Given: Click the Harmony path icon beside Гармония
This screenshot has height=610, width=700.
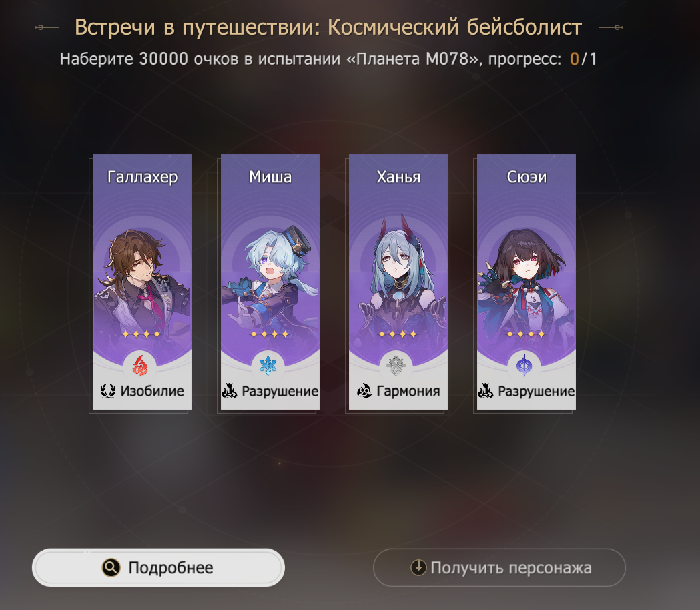Looking at the screenshot, I should pyautogui.click(x=364, y=391).
